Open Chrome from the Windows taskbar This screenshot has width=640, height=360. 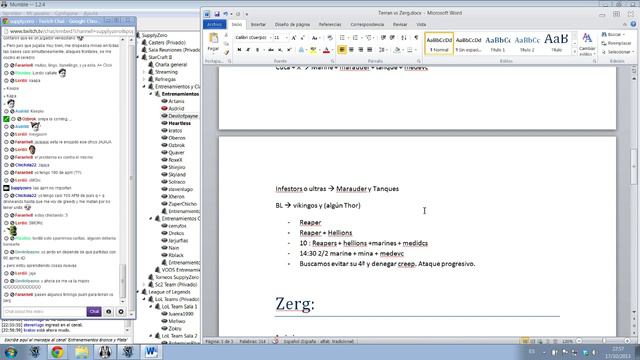click(x=57, y=352)
